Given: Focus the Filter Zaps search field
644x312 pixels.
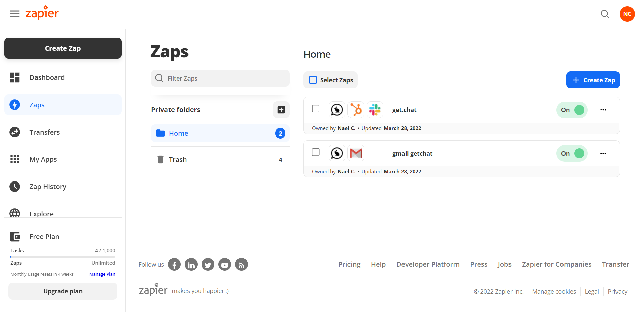Looking at the screenshot, I should (220, 78).
